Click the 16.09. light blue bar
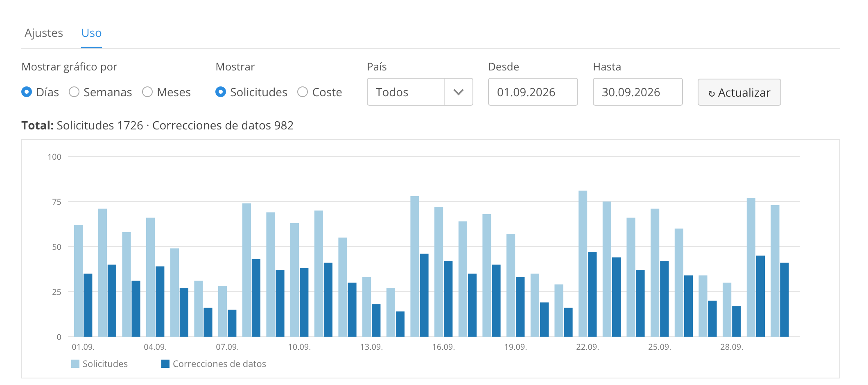This screenshot has height=385, width=868. click(x=439, y=272)
